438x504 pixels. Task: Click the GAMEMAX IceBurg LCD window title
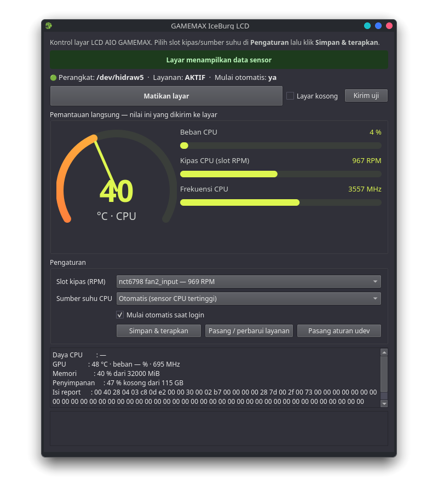point(210,26)
